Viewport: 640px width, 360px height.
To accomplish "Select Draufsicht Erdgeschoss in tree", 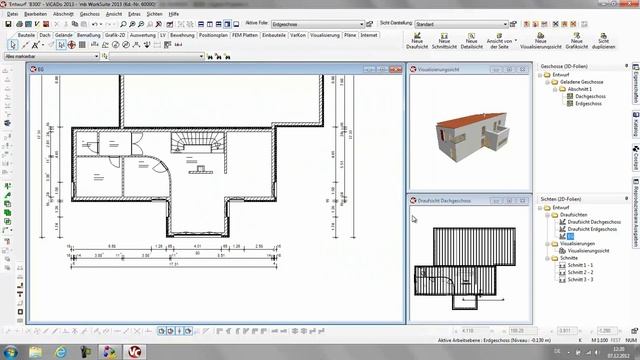I will pos(592,229).
